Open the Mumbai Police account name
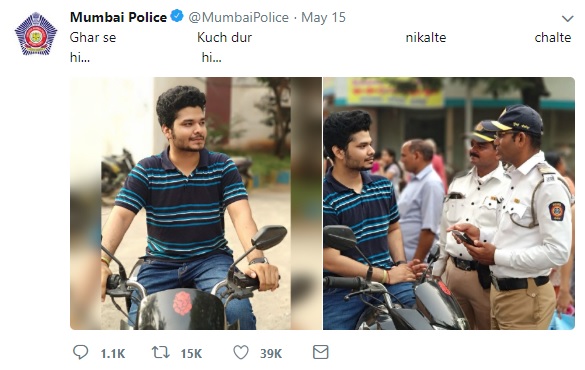Viewport: 585px width, 370px height. [x=118, y=17]
